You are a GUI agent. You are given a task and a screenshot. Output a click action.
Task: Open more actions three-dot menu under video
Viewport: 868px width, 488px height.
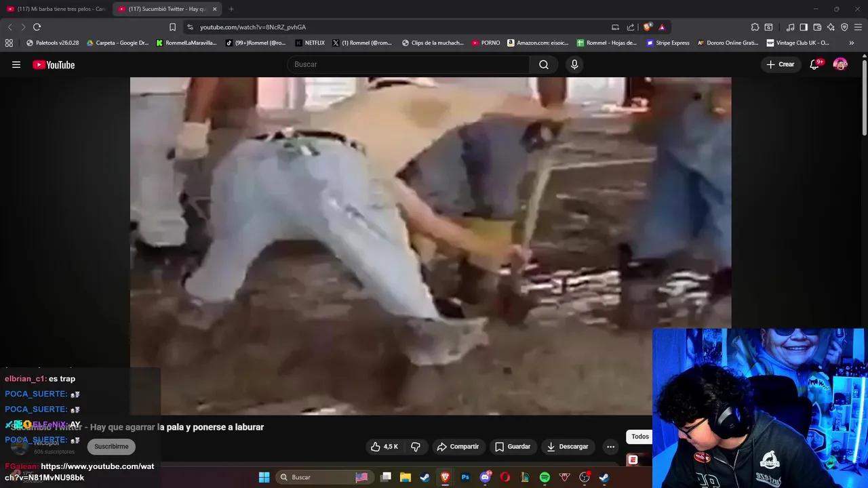pos(610,447)
